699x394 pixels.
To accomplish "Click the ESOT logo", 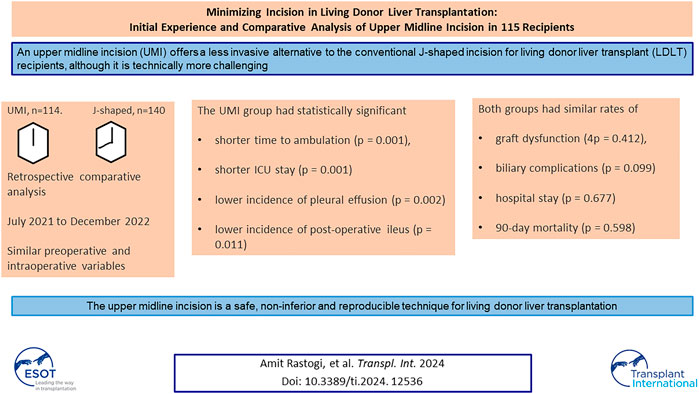I will (44, 369).
